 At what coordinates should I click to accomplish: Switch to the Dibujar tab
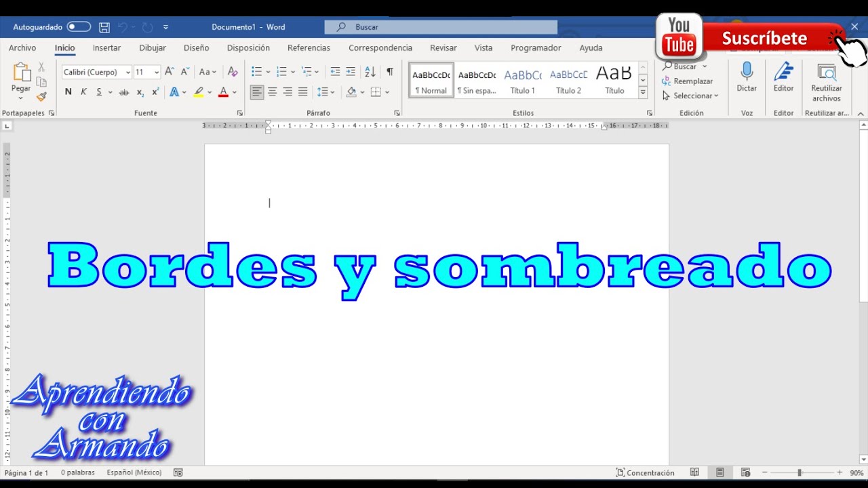[x=153, y=48]
